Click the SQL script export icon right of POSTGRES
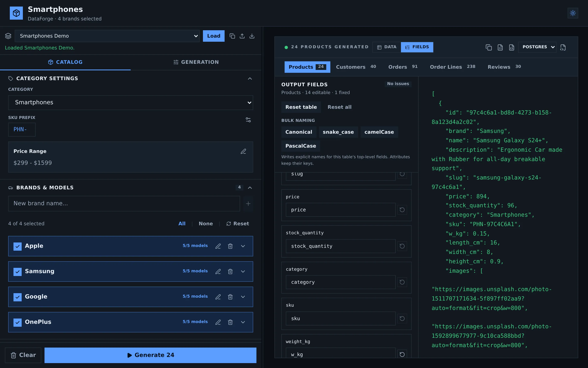This screenshot has height=368, width=588. click(x=563, y=47)
